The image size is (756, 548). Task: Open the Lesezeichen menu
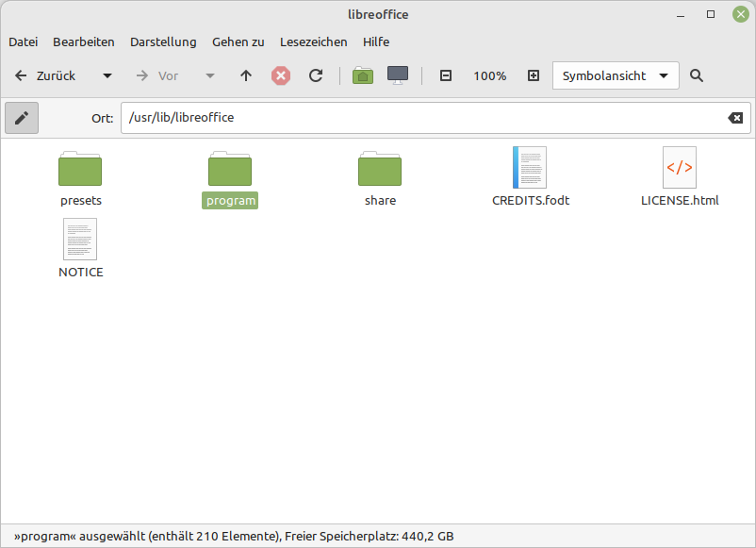[313, 42]
